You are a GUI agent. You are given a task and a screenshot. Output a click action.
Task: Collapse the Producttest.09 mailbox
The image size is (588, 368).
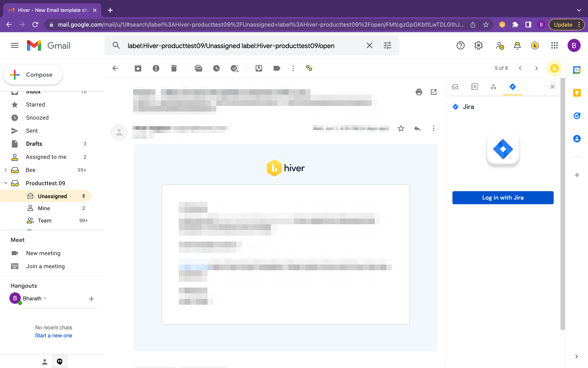tap(6, 183)
